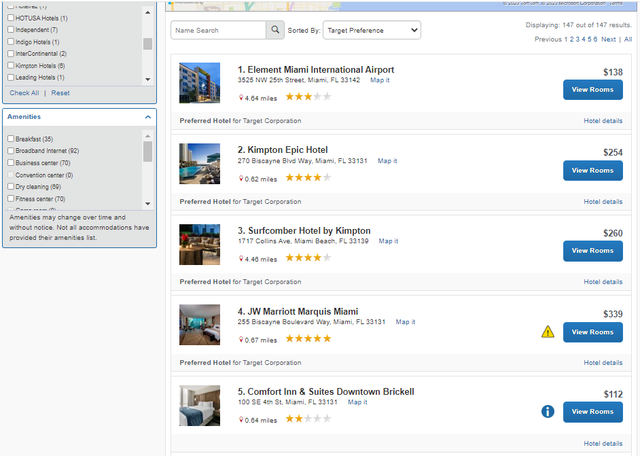640x456 pixels.
Task: Go to results page 6
Action: (x=595, y=39)
